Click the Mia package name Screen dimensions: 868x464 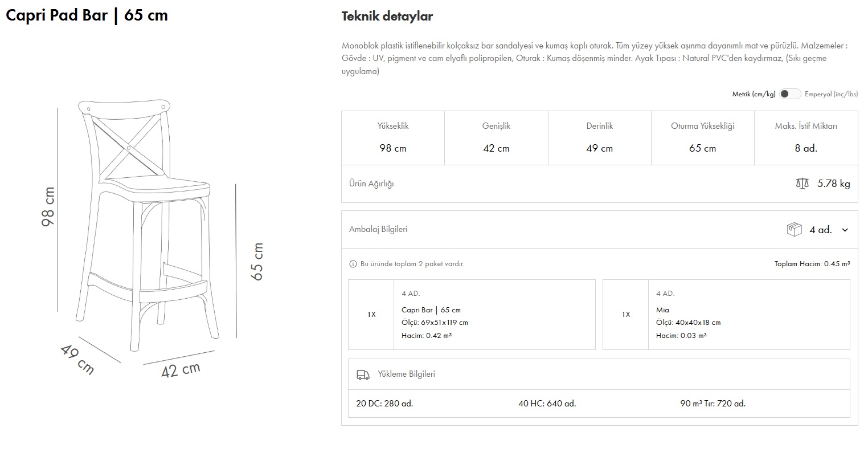click(x=662, y=310)
